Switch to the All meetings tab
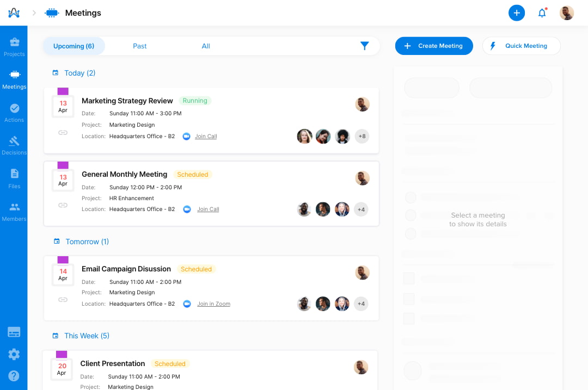 [x=206, y=46]
